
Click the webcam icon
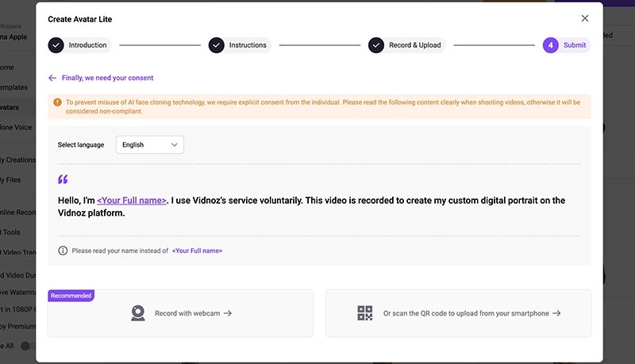click(138, 313)
